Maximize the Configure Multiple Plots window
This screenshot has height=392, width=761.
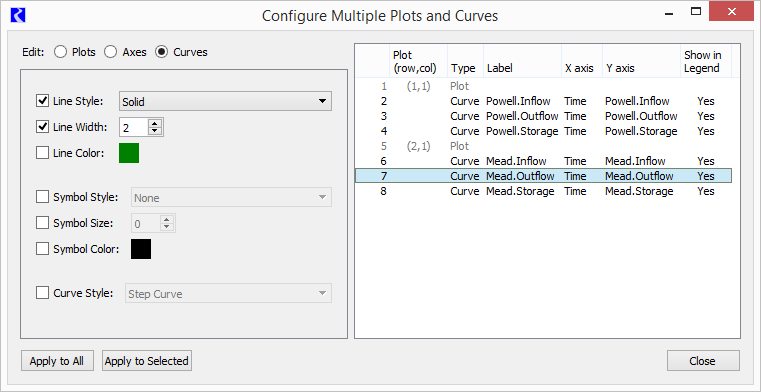(x=696, y=11)
